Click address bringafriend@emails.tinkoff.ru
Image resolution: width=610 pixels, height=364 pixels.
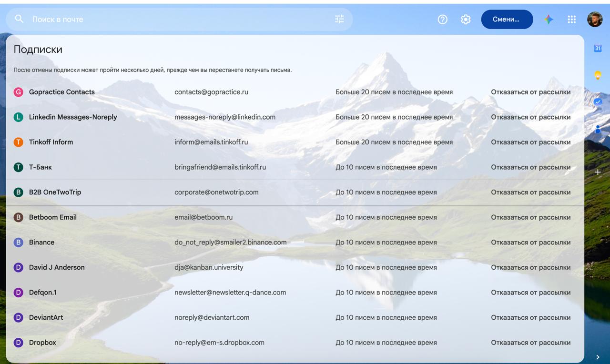[220, 167]
